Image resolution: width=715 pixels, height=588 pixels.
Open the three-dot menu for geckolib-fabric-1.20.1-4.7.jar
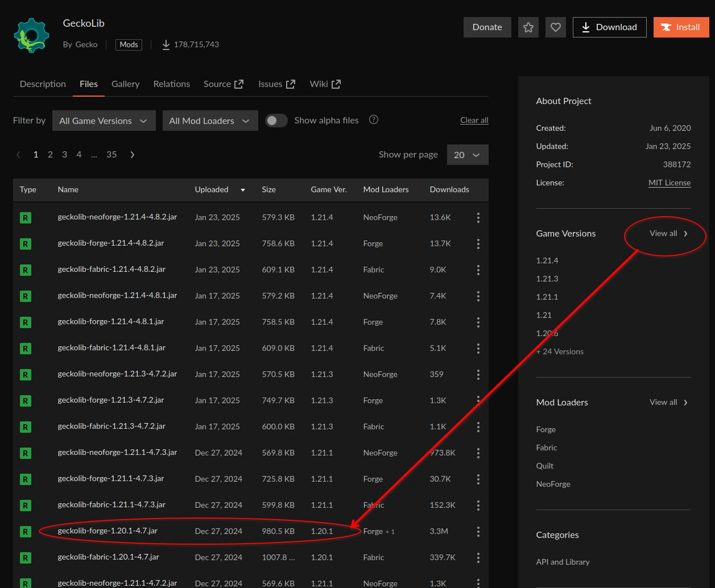[x=478, y=557]
